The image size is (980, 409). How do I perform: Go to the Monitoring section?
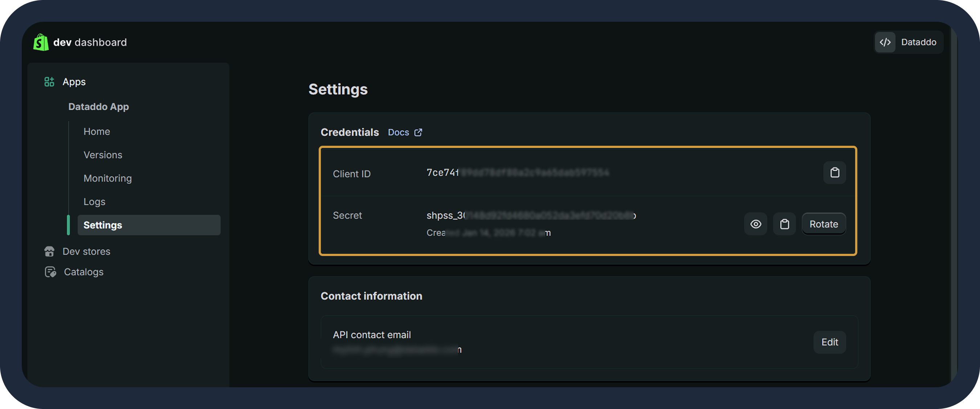tap(107, 178)
